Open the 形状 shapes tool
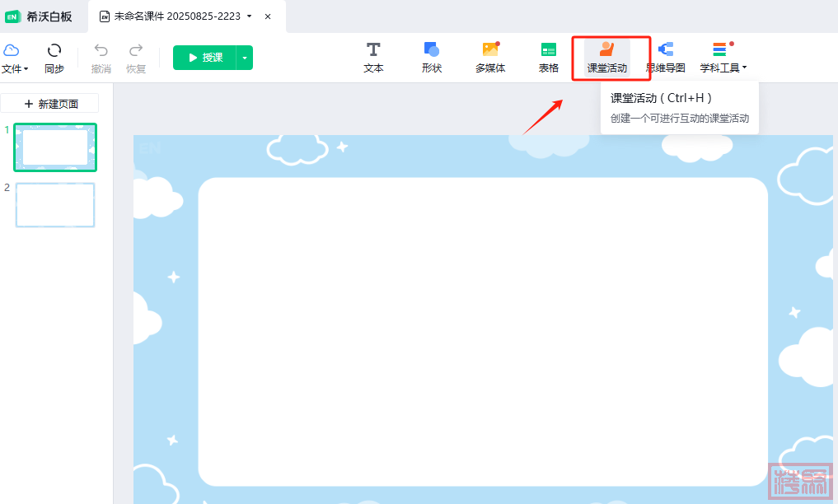838x504 pixels. coord(432,58)
